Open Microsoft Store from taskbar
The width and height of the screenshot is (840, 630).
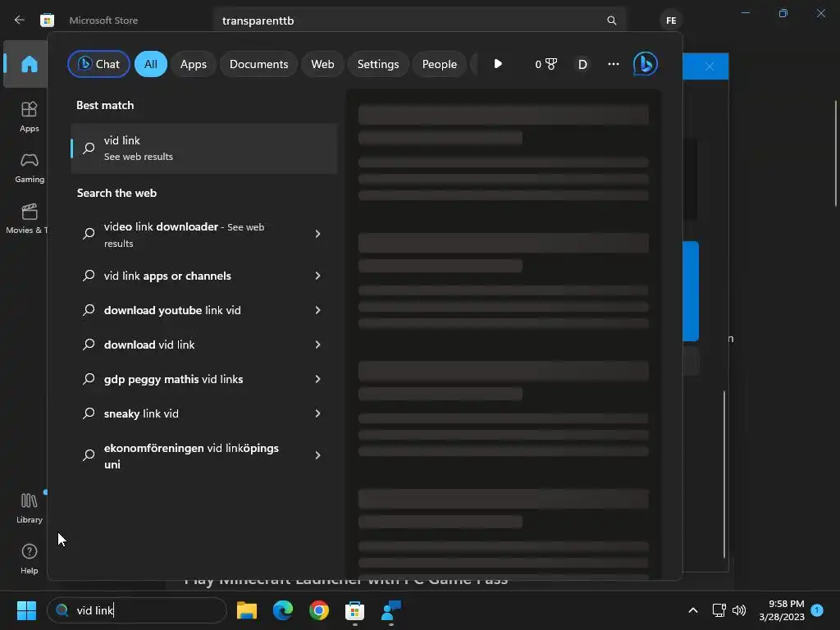click(354, 610)
